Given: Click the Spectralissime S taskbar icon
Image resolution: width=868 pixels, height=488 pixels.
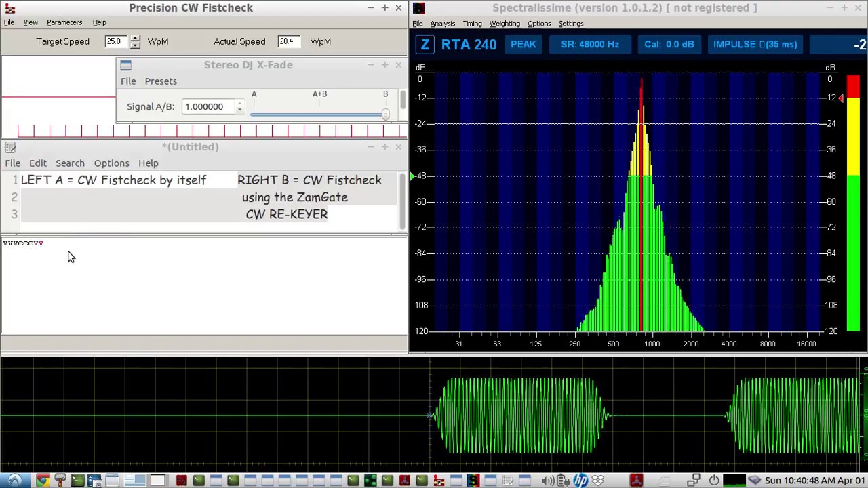Looking at the screenshot, I should pos(473,481).
